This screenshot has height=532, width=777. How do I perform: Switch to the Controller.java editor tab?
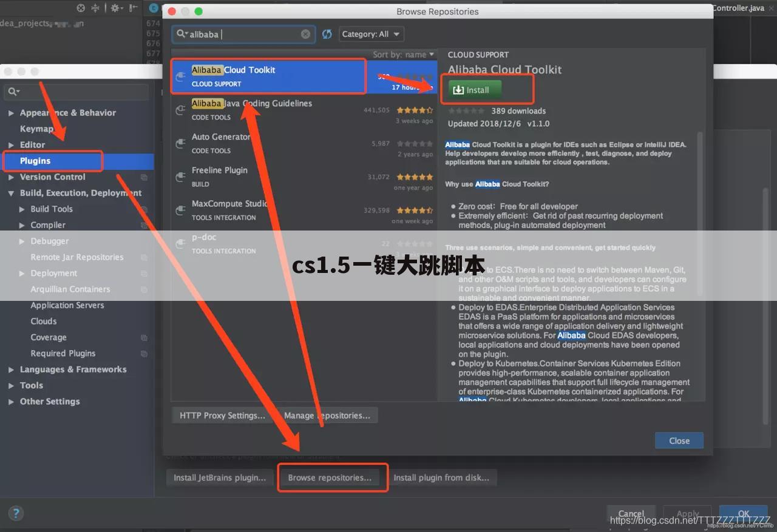[738, 8]
